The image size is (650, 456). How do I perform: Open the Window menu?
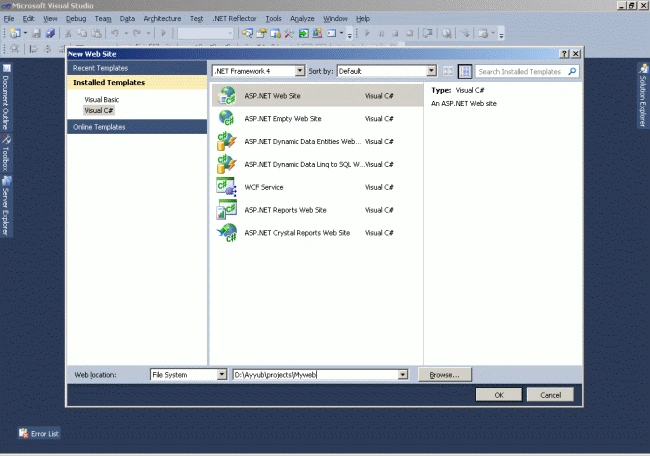click(335, 19)
